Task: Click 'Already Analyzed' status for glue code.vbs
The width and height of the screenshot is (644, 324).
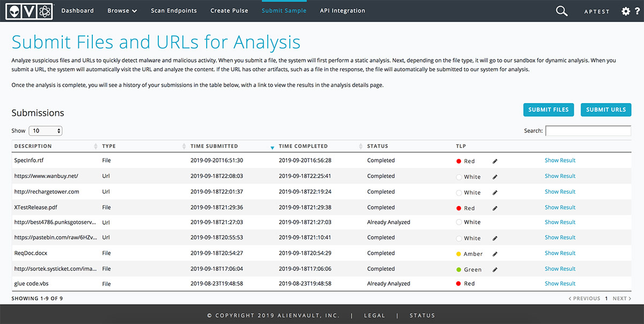Action: [x=389, y=284]
